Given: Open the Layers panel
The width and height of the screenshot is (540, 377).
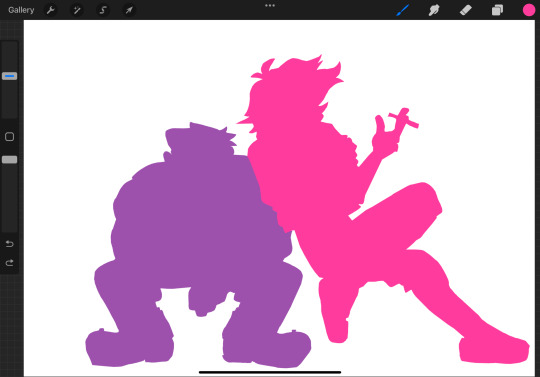Looking at the screenshot, I should click(x=497, y=10).
